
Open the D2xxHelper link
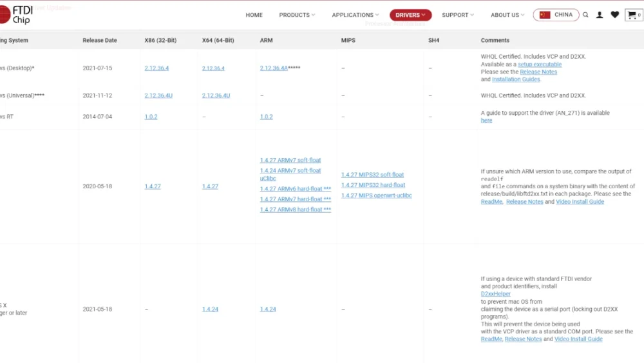495,294
